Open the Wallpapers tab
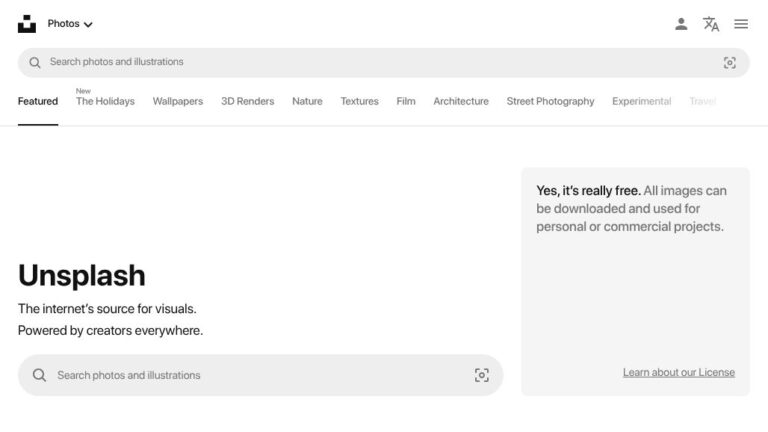The height and width of the screenshot is (432, 768). pos(178,101)
